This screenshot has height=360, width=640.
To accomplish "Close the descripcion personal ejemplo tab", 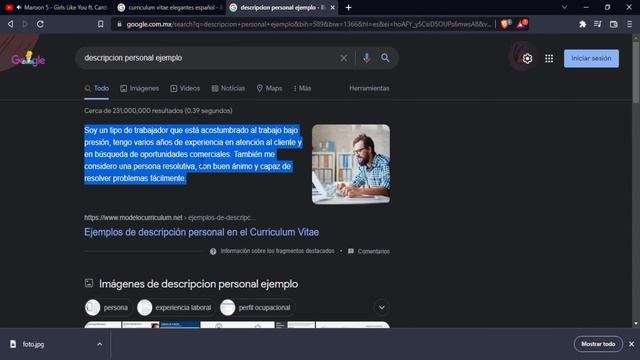I will pyautogui.click(x=333, y=7).
